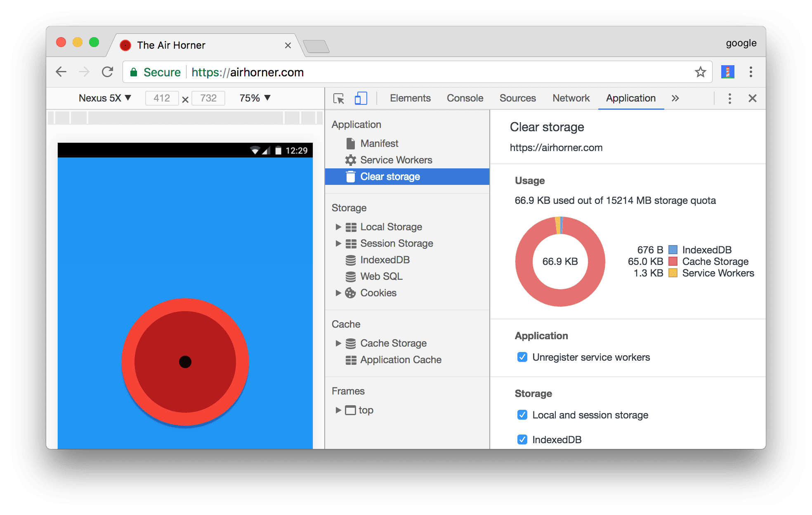
Task: Click the Clear storage icon in sidebar
Action: pos(345,176)
